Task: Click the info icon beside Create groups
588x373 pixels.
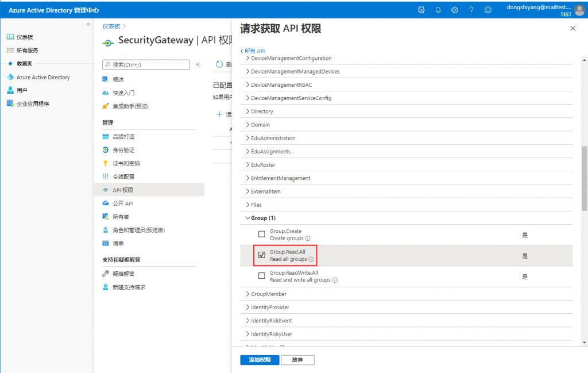Action: (308, 239)
